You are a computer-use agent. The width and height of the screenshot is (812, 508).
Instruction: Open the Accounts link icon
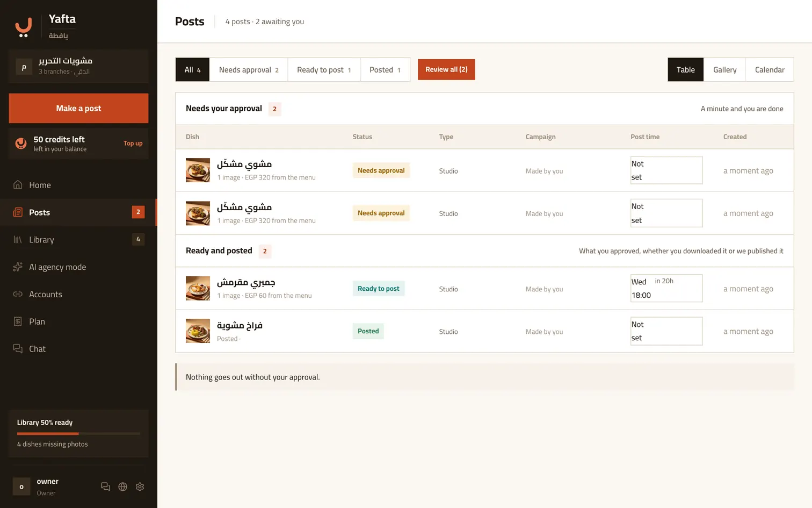pos(18,294)
